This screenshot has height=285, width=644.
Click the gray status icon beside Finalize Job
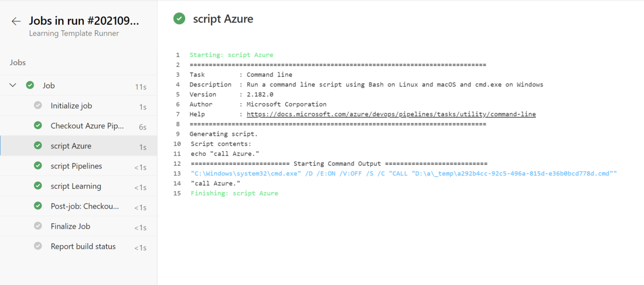click(38, 226)
